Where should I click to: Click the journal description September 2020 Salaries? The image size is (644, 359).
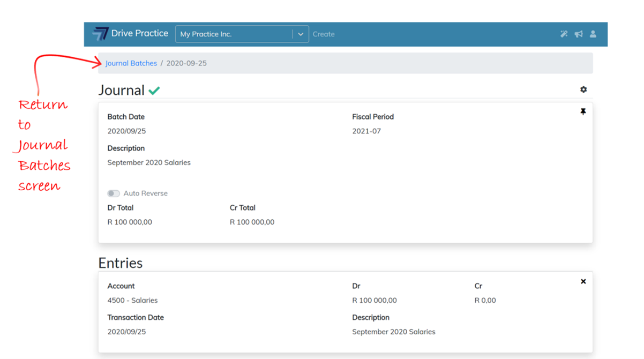click(149, 162)
